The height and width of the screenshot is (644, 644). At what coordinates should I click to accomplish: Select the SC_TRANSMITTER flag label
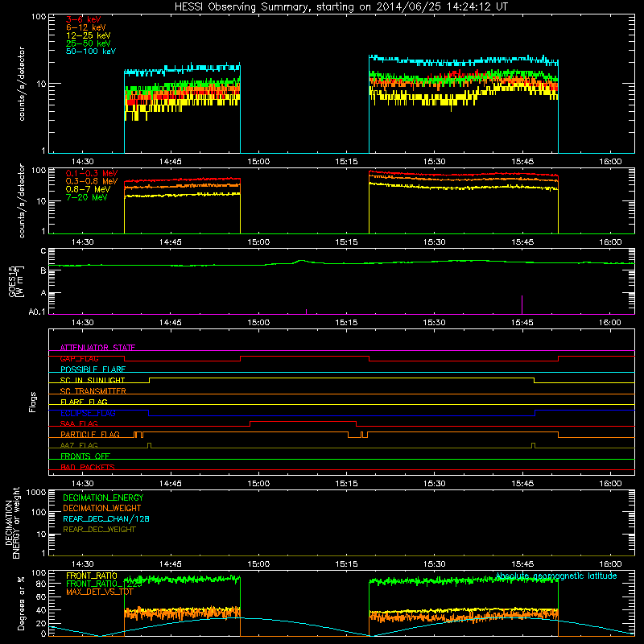93,390
